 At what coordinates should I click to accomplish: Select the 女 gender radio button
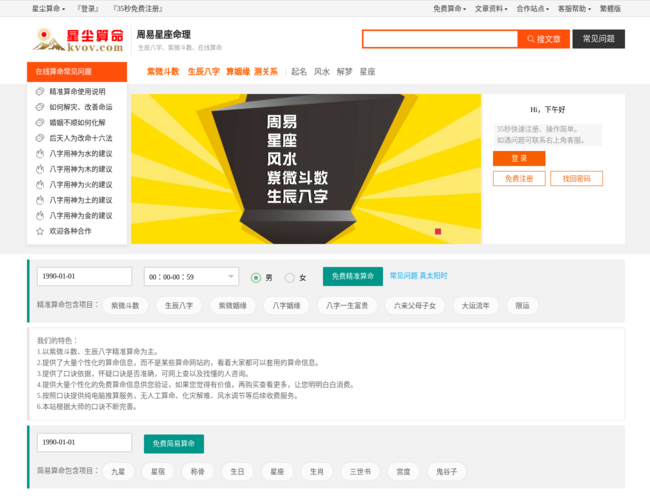pyautogui.click(x=290, y=277)
